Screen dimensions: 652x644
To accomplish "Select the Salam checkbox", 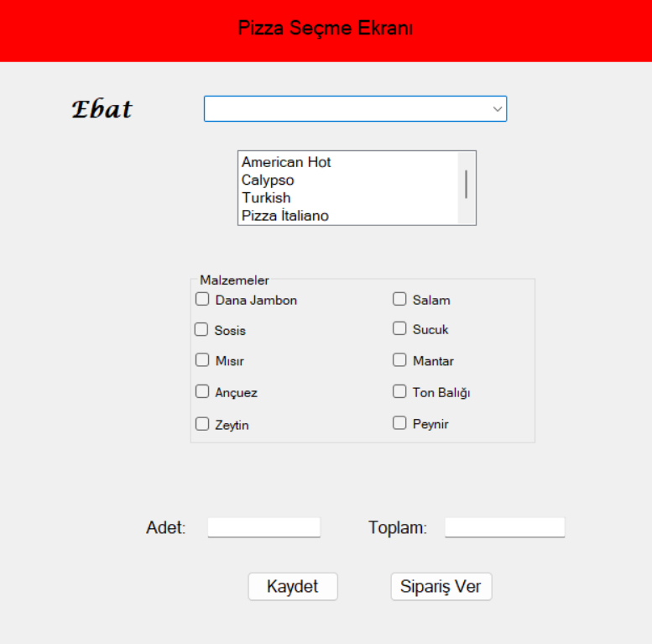I will (399, 299).
